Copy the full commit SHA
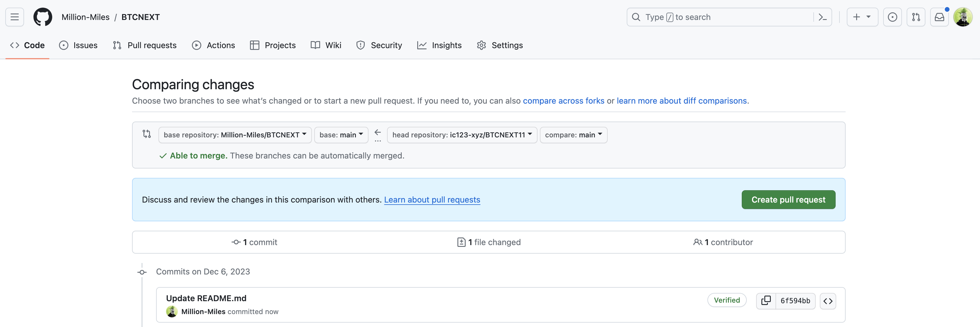This screenshot has height=327, width=980. click(766, 301)
